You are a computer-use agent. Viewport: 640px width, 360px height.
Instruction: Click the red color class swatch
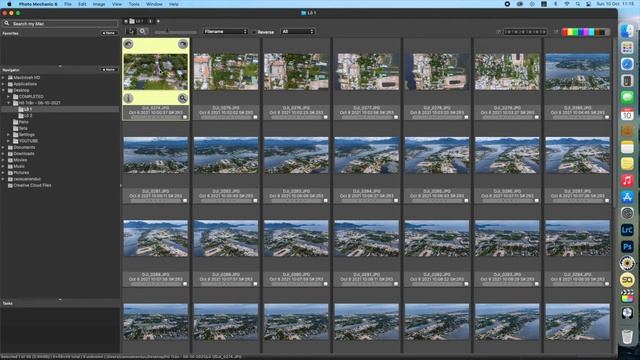(x=565, y=32)
